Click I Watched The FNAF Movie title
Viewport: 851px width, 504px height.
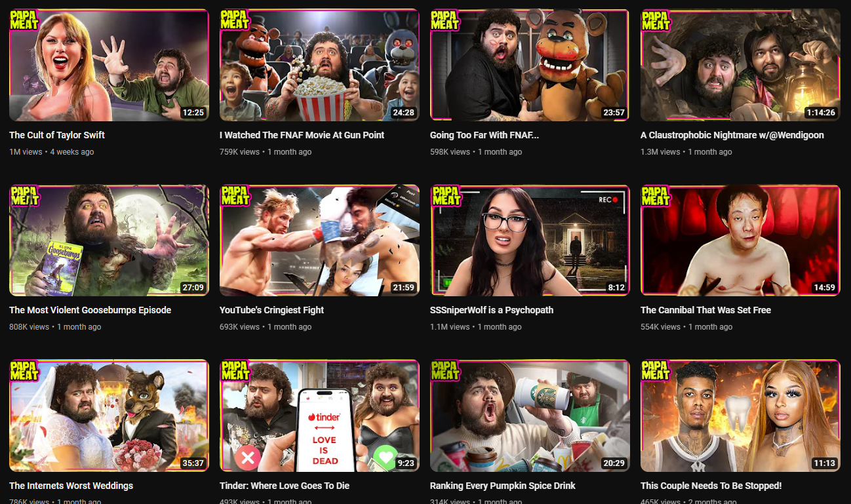click(x=302, y=135)
